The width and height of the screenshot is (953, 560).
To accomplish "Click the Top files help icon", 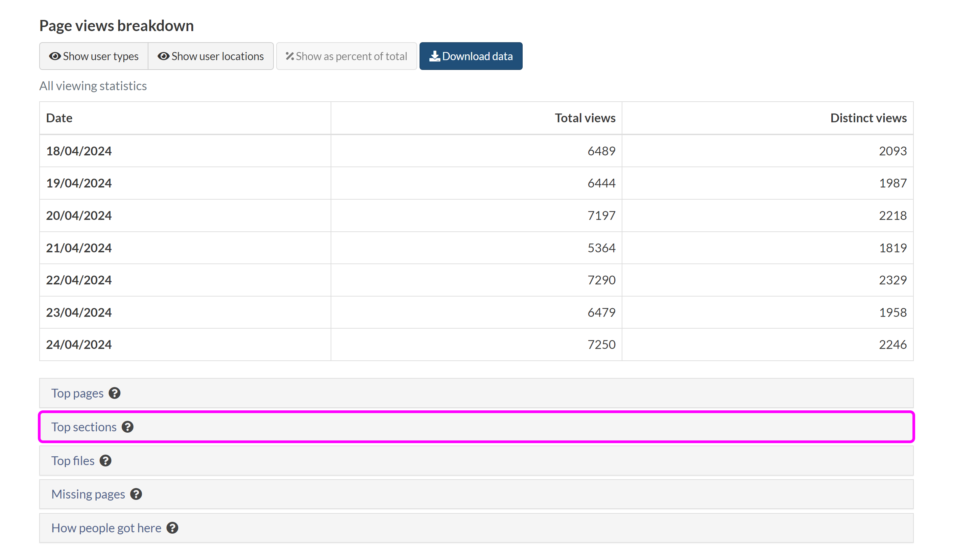I will tap(105, 461).
